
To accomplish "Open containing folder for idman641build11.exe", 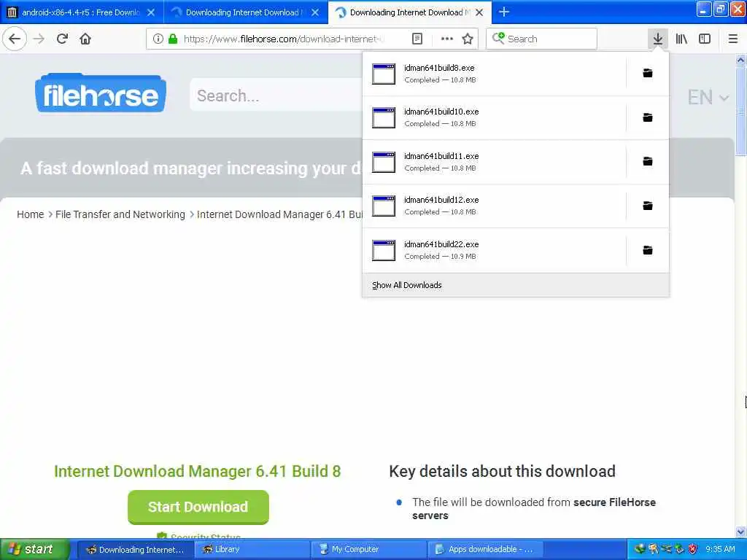I will pyautogui.click(x=648, y=161).
